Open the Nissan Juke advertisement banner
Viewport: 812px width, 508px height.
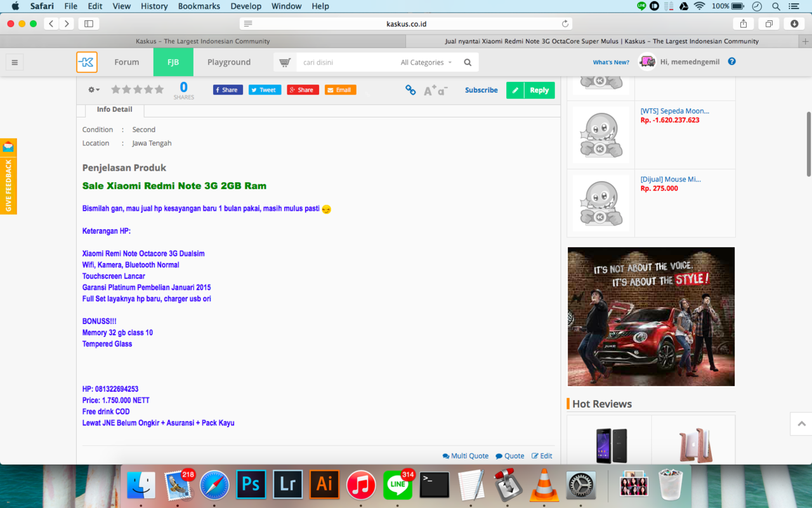[651, 317]
